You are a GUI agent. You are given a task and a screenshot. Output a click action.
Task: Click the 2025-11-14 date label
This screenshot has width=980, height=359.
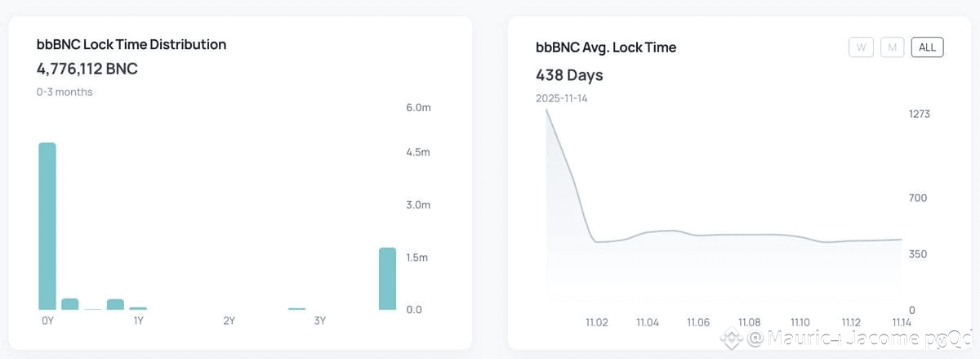point(562,98)
